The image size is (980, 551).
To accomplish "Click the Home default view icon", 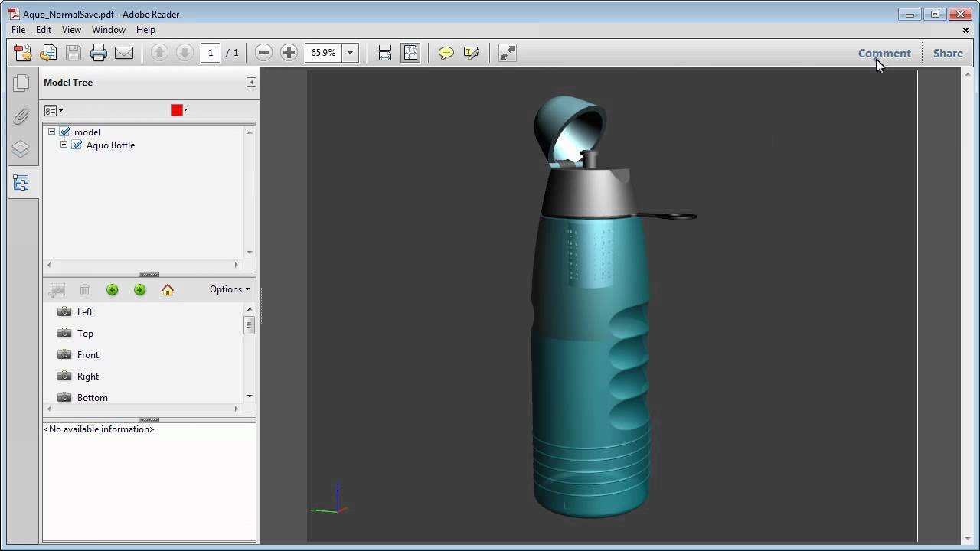I will click(168, 289).
